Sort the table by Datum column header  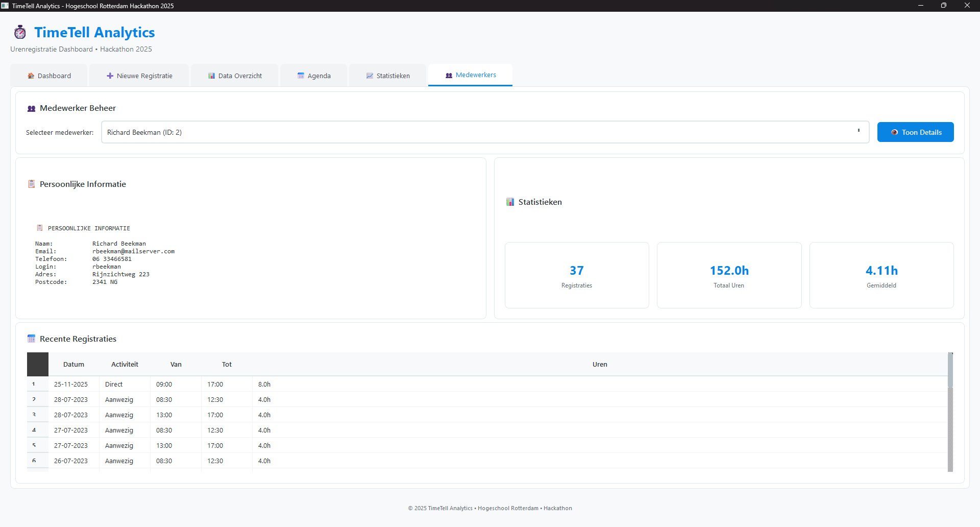click(73, 364)
